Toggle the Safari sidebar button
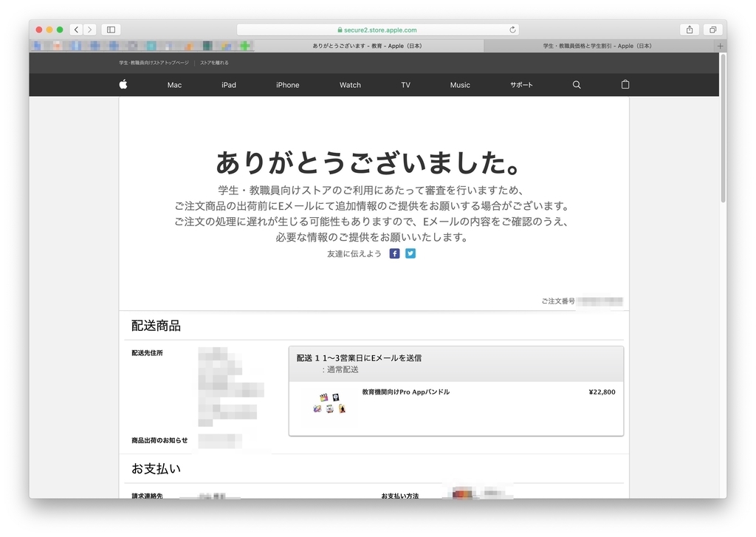This screenshot has width=756, height=537. [111, 30]
